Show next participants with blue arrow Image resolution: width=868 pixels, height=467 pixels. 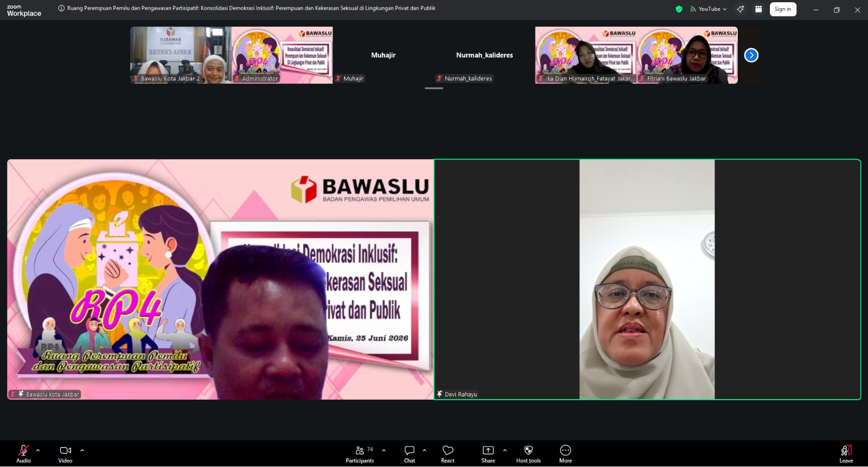[751, 55]
